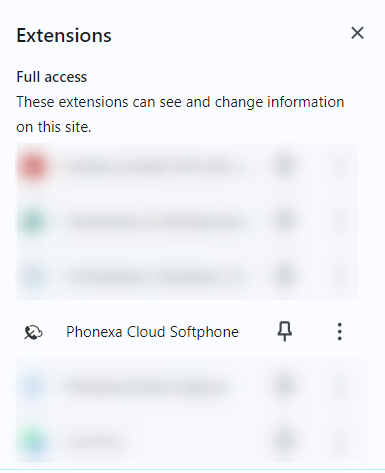Toggle pin for the red-icon extension
This screenshot has height=473, width=385.
284,166
